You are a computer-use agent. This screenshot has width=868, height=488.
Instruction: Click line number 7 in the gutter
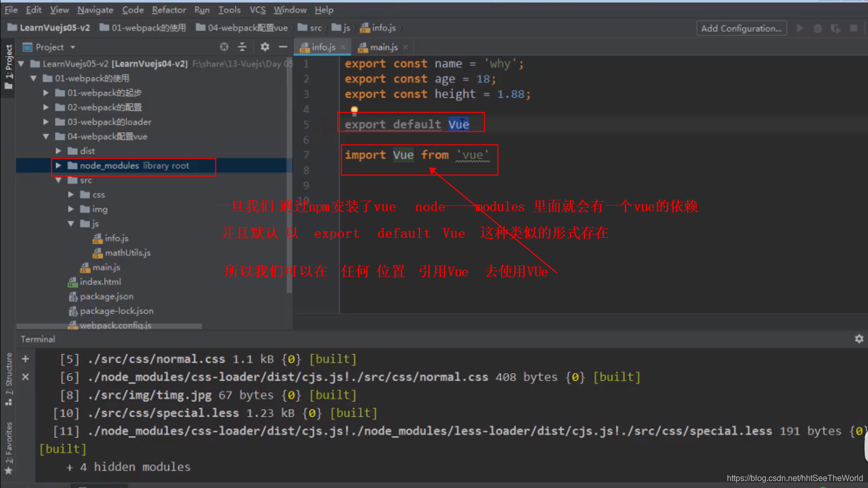pos(306,155)
